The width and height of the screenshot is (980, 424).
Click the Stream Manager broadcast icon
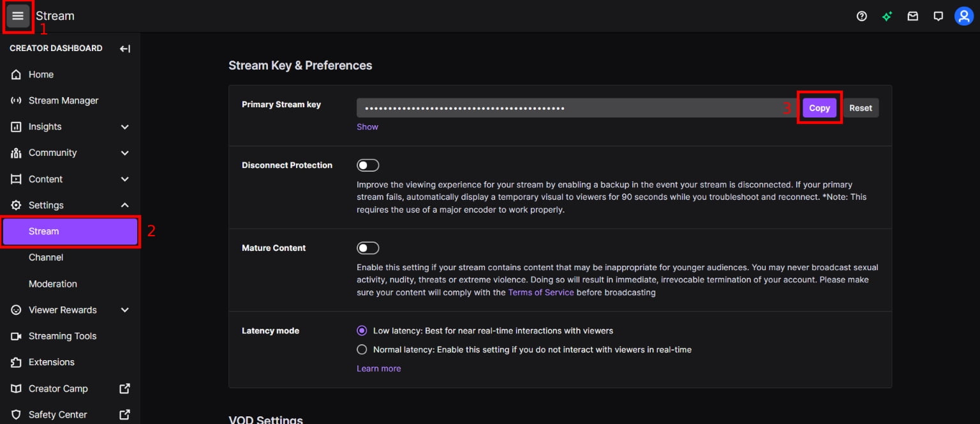tap(17, 101)
